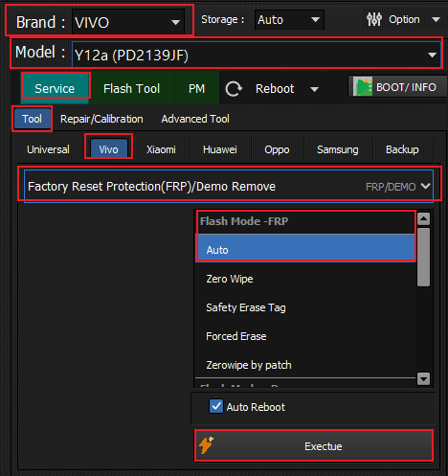Expand Factory Reset Protection(FRP)/Demo Remove dropdown
Screen dimensions: 448x476
point(229,187)
